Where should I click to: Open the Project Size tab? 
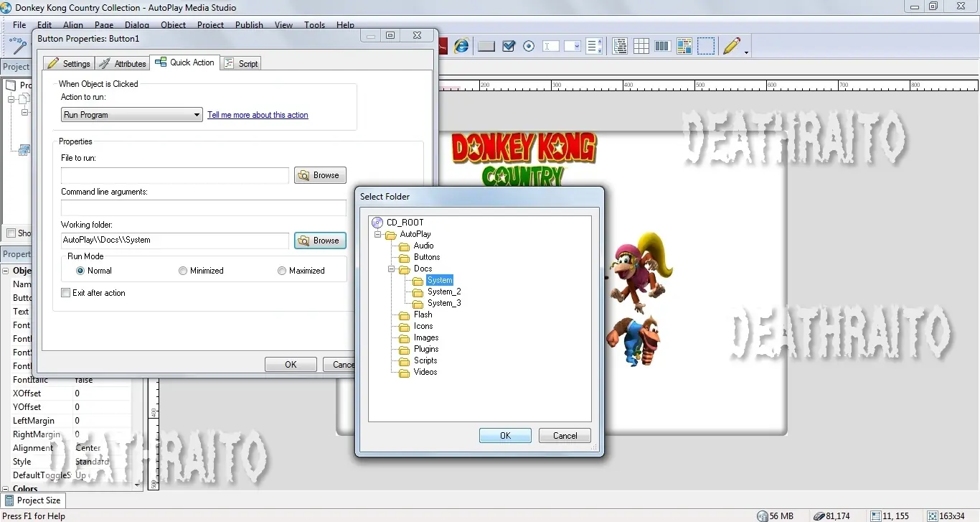click(x=33, y=500)
